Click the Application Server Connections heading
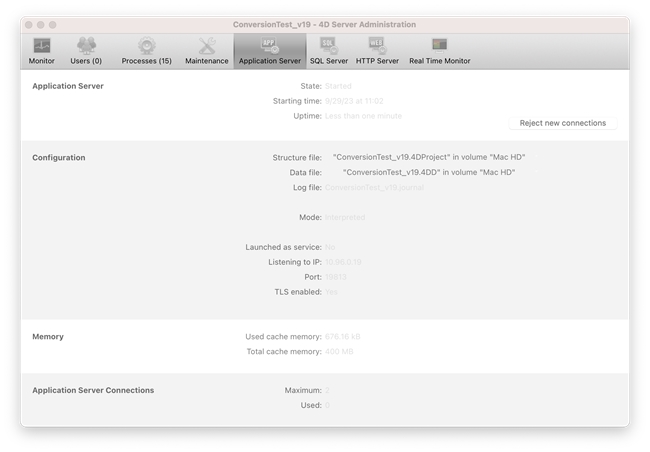Image resolution: width=650 pixels, height=452 pixels. 93,390
